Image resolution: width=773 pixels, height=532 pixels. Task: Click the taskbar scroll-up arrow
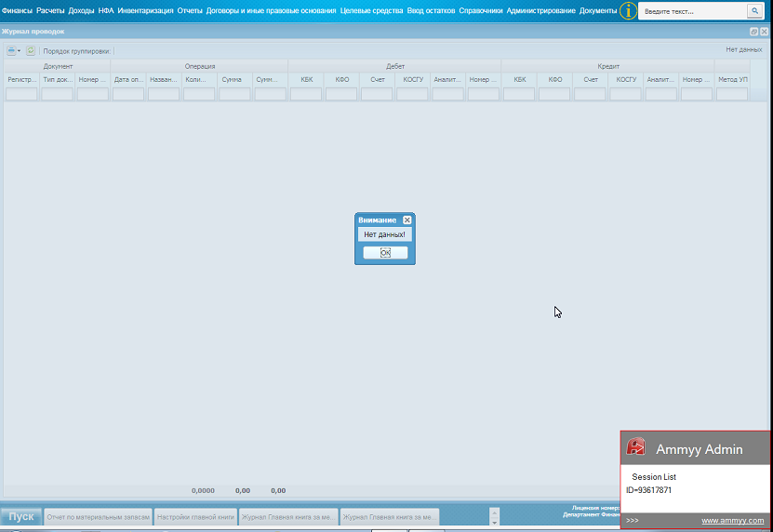[x=495, y=512]
